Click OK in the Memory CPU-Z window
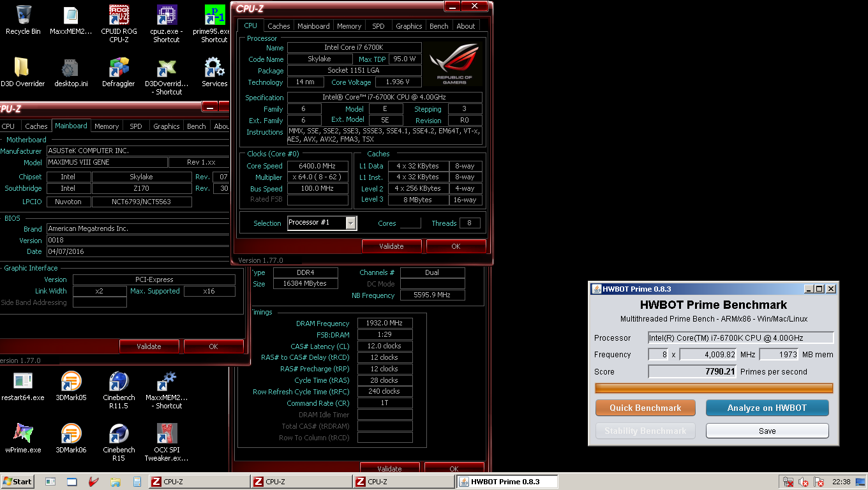 coord(454,468)
